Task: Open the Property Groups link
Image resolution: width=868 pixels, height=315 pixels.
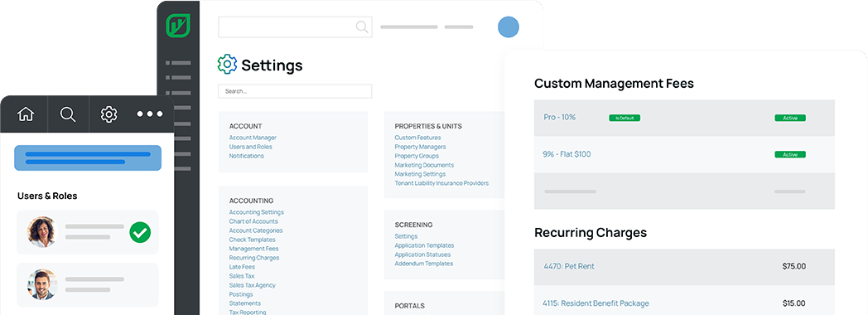Action: pyautogui.click(x=417, y=156)
